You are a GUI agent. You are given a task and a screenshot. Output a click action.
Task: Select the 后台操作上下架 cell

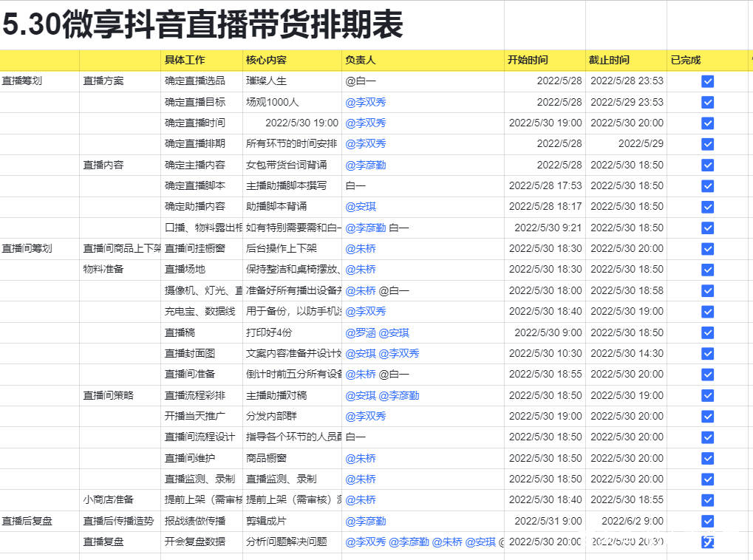292,249
